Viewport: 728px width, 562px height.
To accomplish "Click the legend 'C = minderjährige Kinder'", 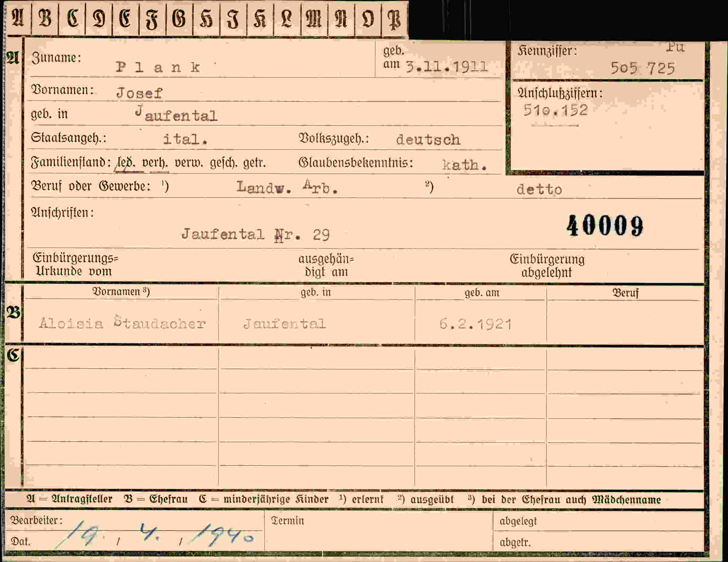I will [264, 499].
